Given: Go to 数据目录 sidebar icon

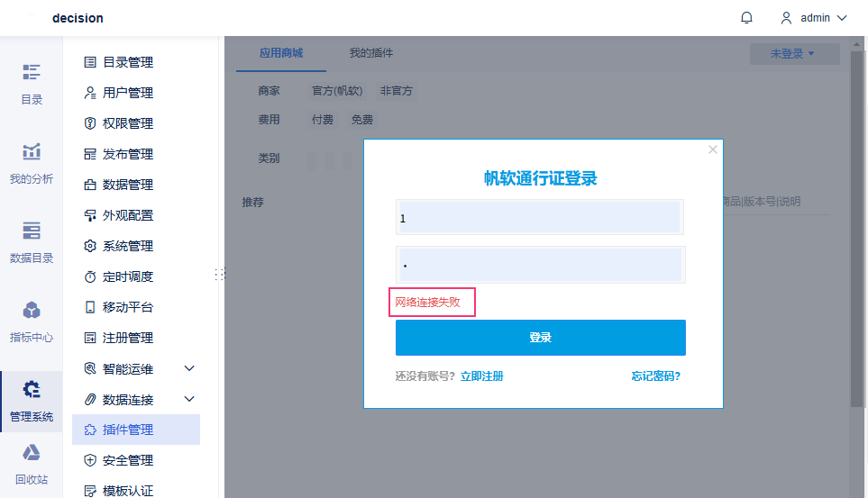Looking at the screenshot, I should pyautogui.click(x=32, y=231).
